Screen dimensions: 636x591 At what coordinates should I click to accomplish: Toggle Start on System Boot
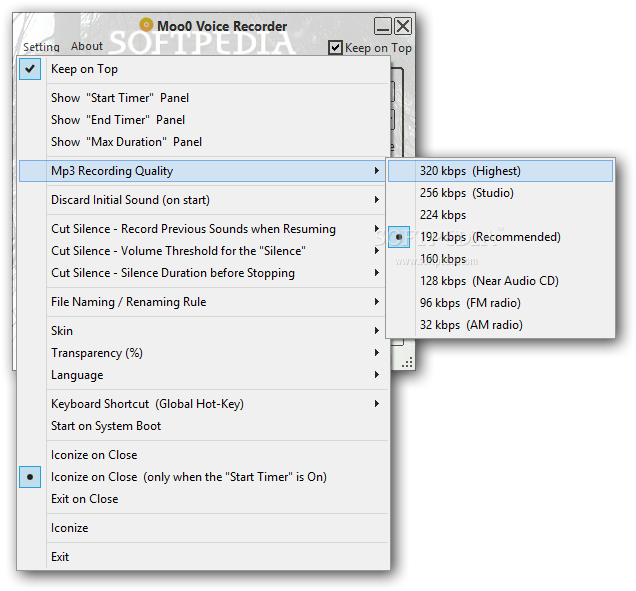(204, 426)
